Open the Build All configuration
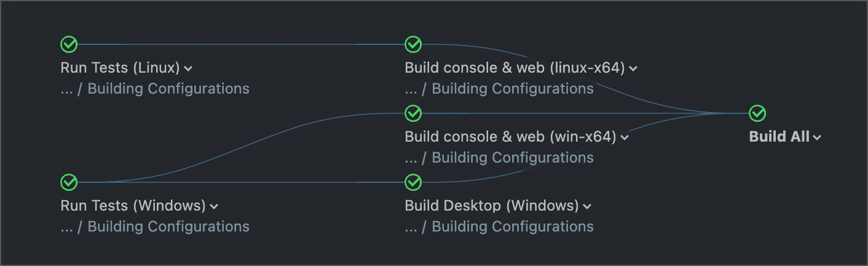 click(779, 137)
